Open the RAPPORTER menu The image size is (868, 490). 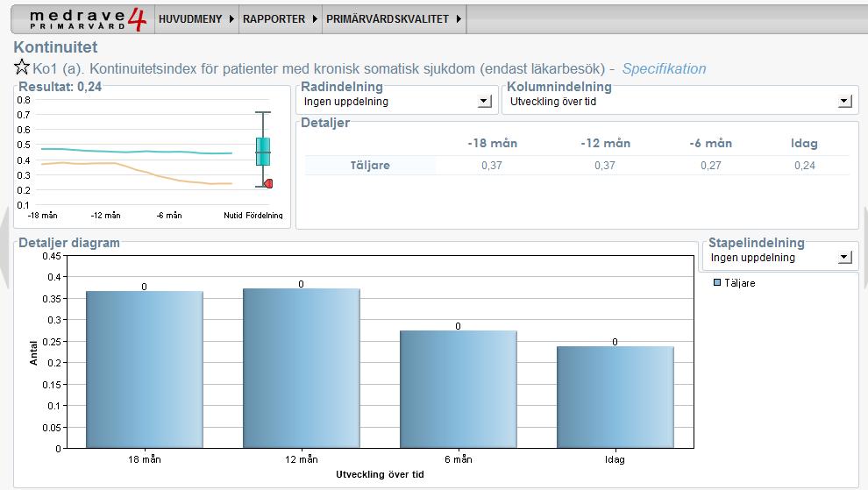point(280,18)
